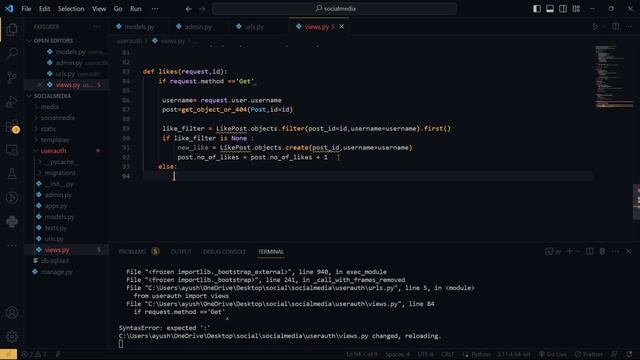Click Prettier in the status bar
The image size is (640, 360).
coord(588,354)
